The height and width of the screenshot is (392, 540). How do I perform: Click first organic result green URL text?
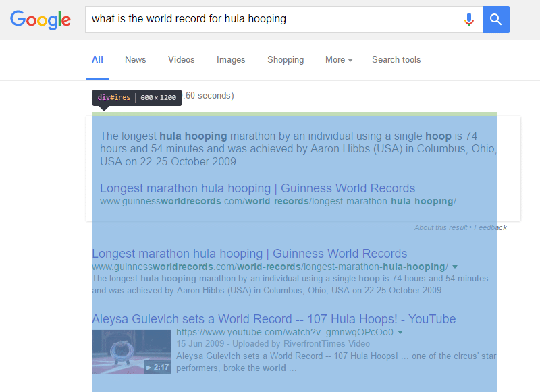pos(270,267)
